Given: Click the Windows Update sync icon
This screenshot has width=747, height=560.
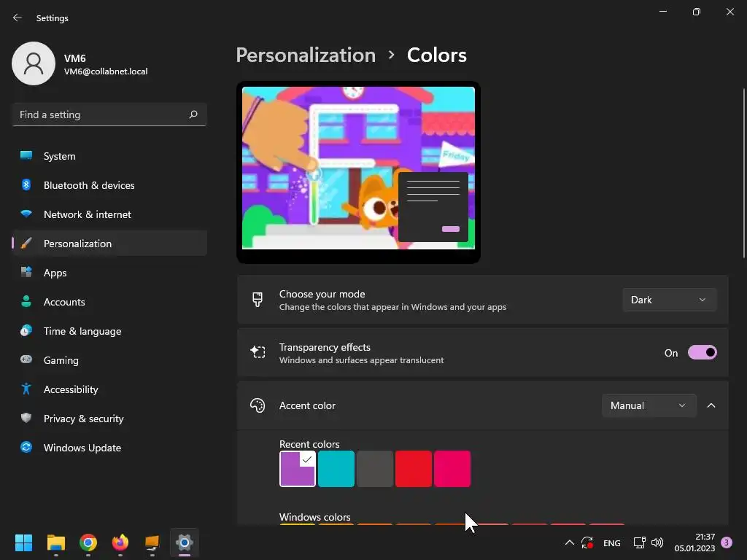Looking at the screenshot, I should (26, 447).
